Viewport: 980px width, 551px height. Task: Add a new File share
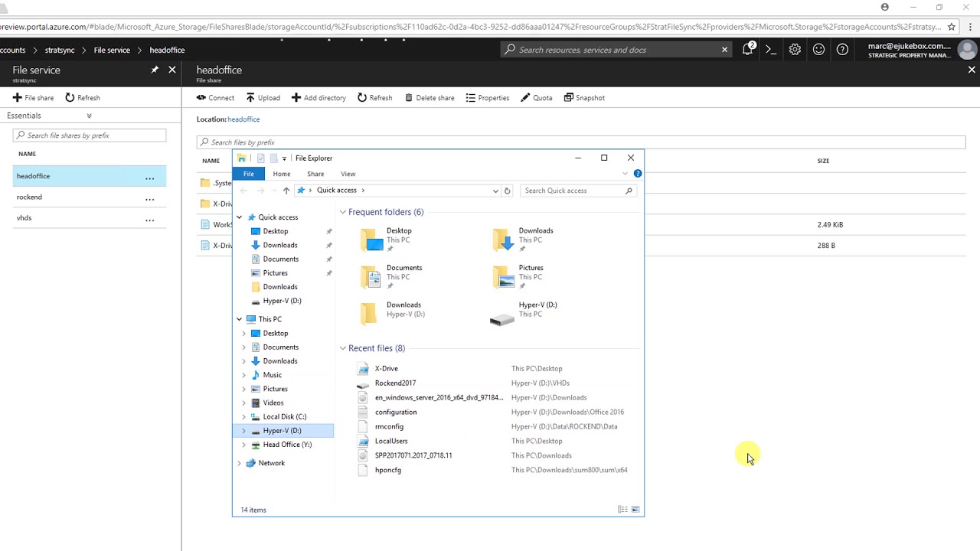tap(33, 98)
